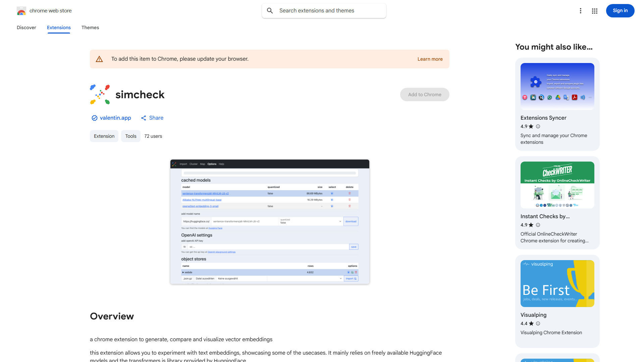Screen dimensions: 644x362
Task: Click the simcheck extension logo
Action: pyautogui.click(x=100, y=95)
